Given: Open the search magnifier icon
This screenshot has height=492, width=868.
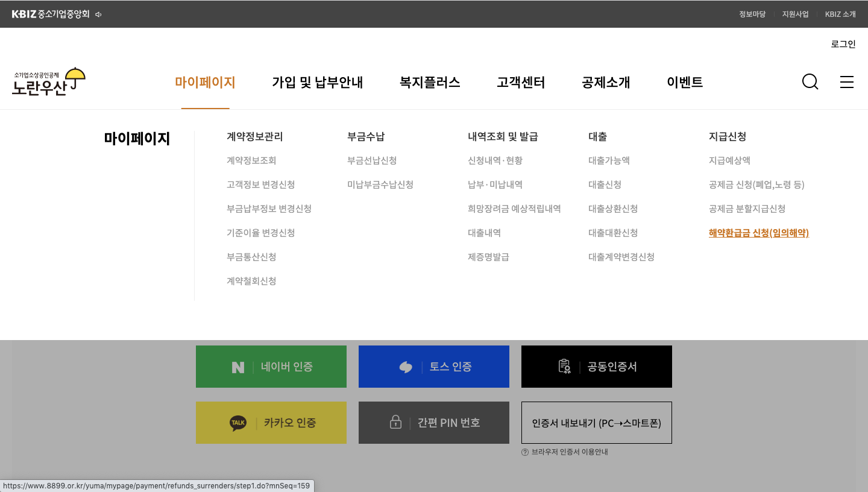Looking at the screenshot, I should click(x=810, y=82).
